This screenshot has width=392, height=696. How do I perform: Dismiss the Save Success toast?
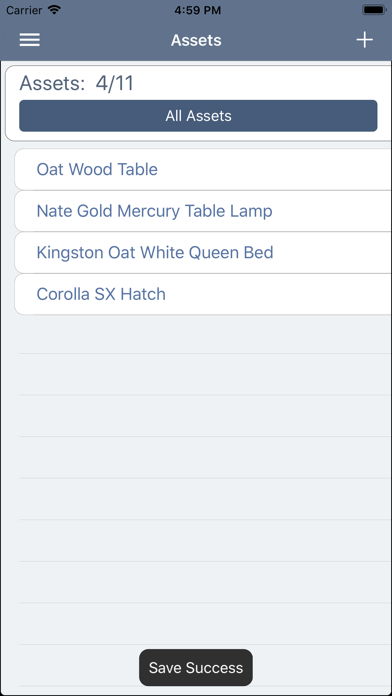196,668
